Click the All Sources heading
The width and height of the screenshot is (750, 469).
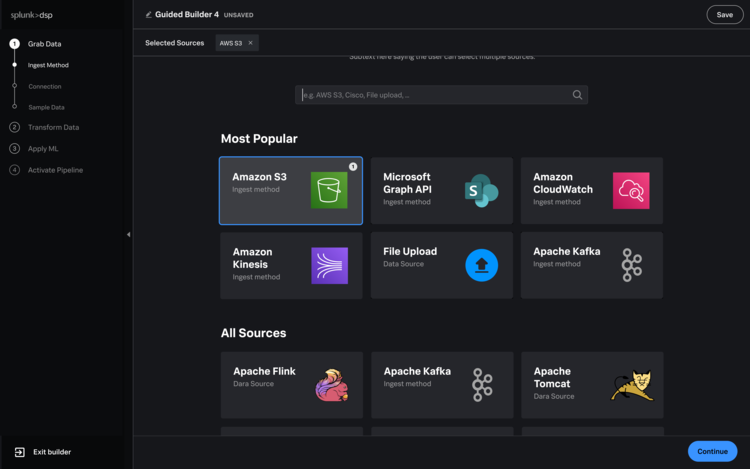254,333
